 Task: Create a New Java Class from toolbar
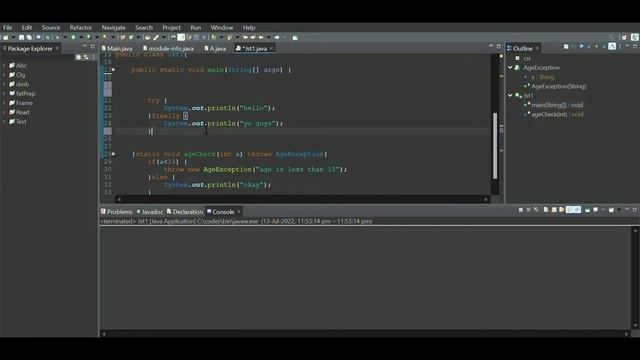pos(131,37)
